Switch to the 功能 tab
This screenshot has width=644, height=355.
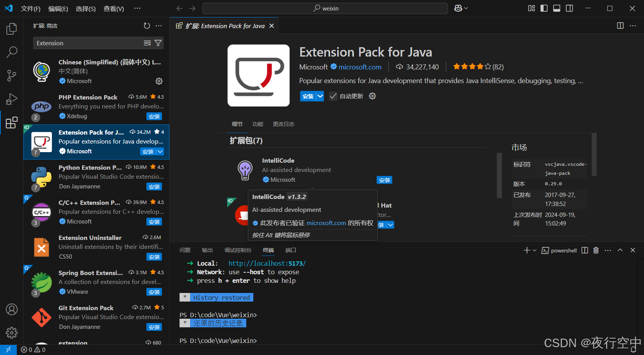(x=258, y=124)
